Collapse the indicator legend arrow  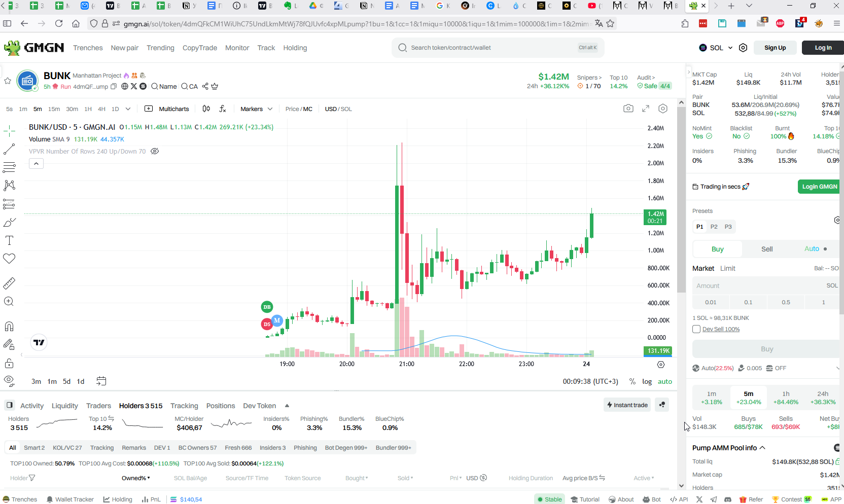(x=36, y=163)
